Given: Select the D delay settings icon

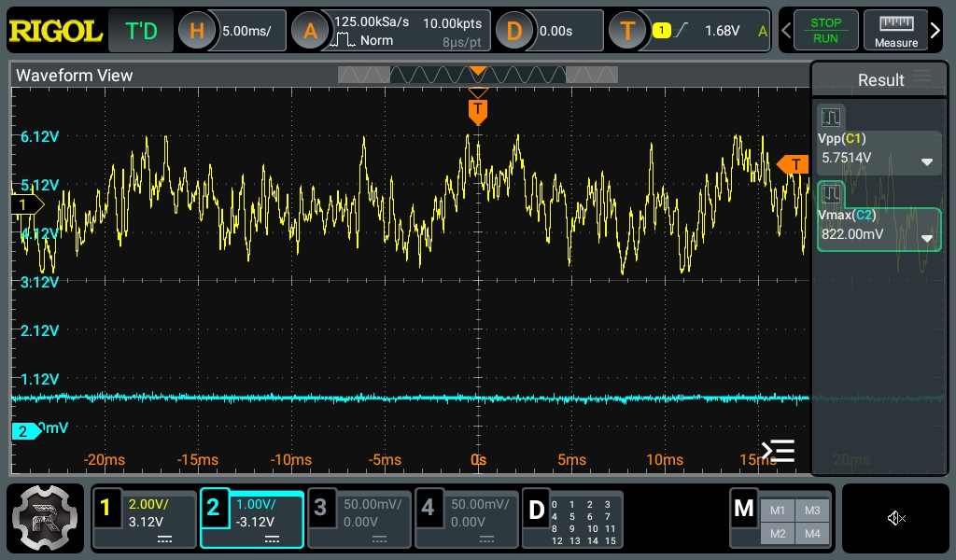Looking at the screenshot, I should 513,31.
